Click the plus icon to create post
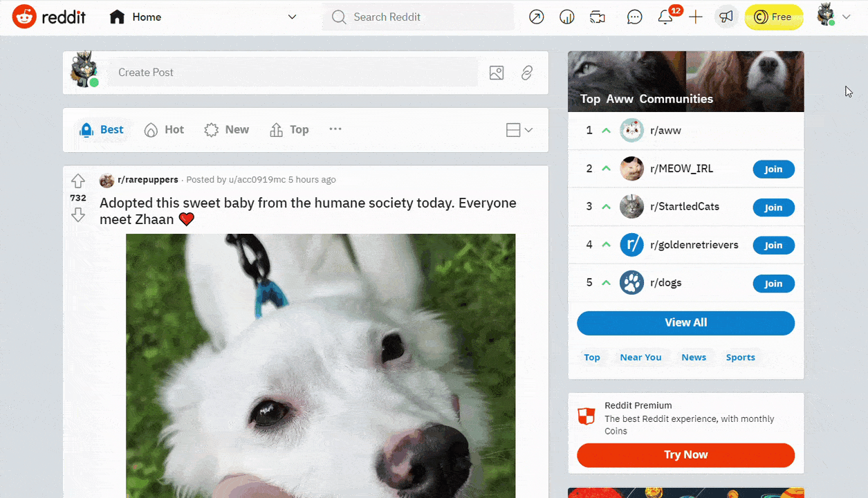Viewport: 868px width, 498px height. (x=696, y=17)
